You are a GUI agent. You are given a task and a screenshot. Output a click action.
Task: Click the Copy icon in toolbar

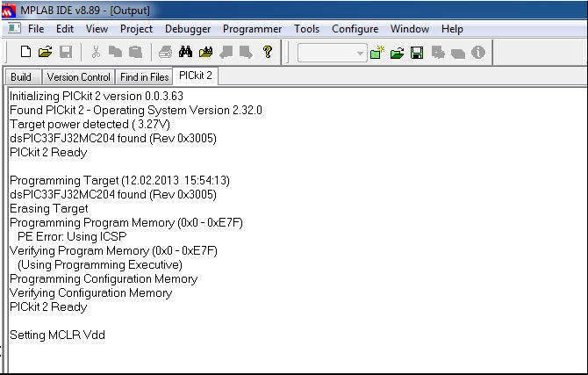(115, 52)
